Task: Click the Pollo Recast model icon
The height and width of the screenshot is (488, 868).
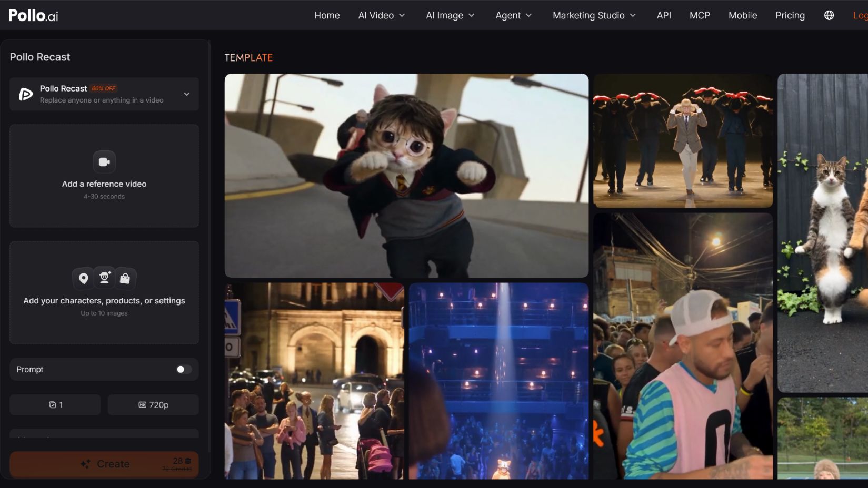Action: click(x=26, y=94)
